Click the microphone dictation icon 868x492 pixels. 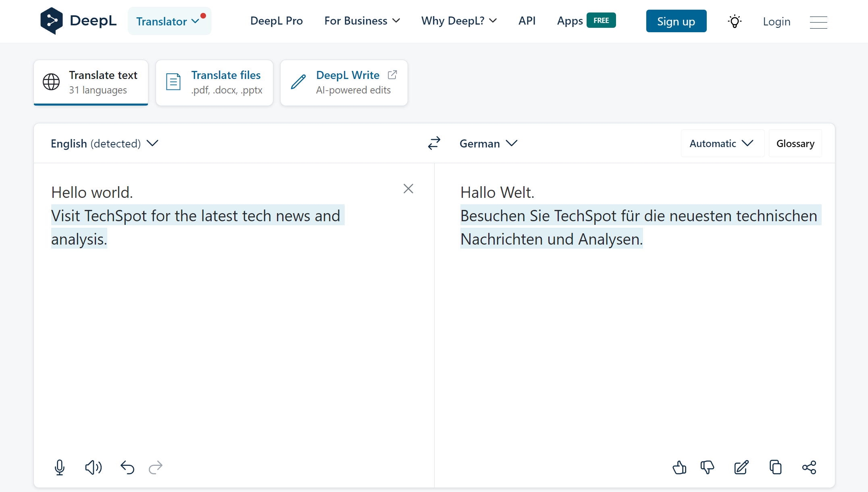pyautogui.click(x=60, y=467)
